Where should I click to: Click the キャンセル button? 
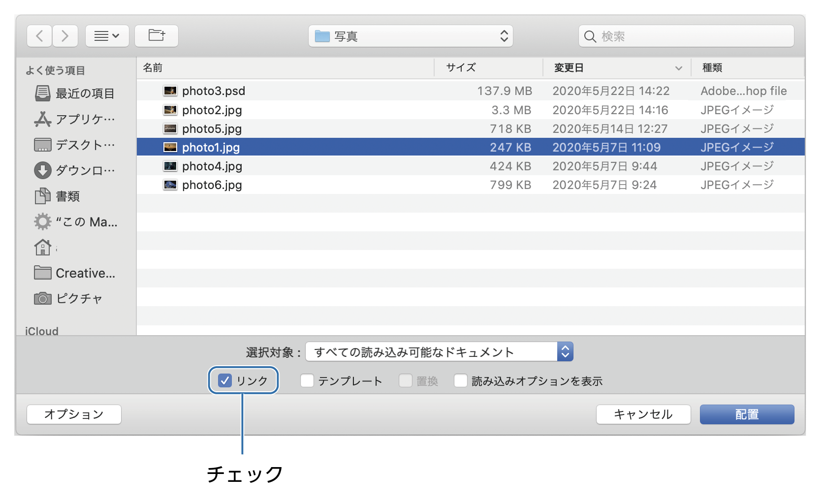pyautogui.click(x=643, y=414)
